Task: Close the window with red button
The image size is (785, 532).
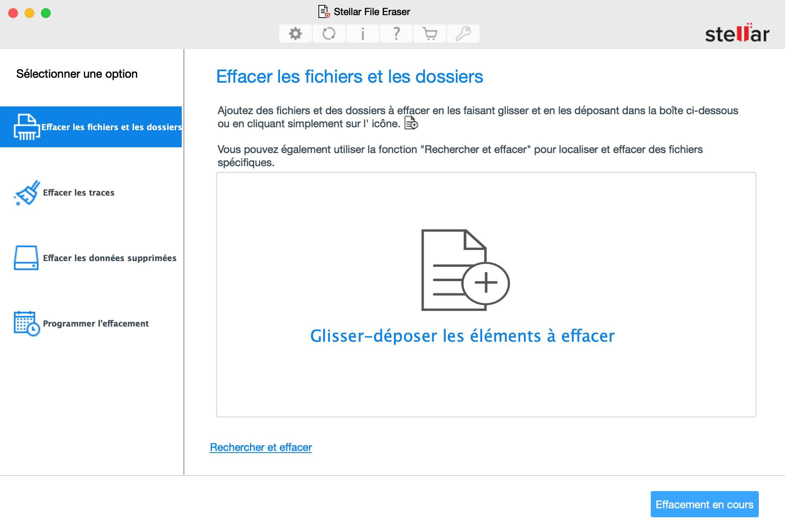Action: 13,13
